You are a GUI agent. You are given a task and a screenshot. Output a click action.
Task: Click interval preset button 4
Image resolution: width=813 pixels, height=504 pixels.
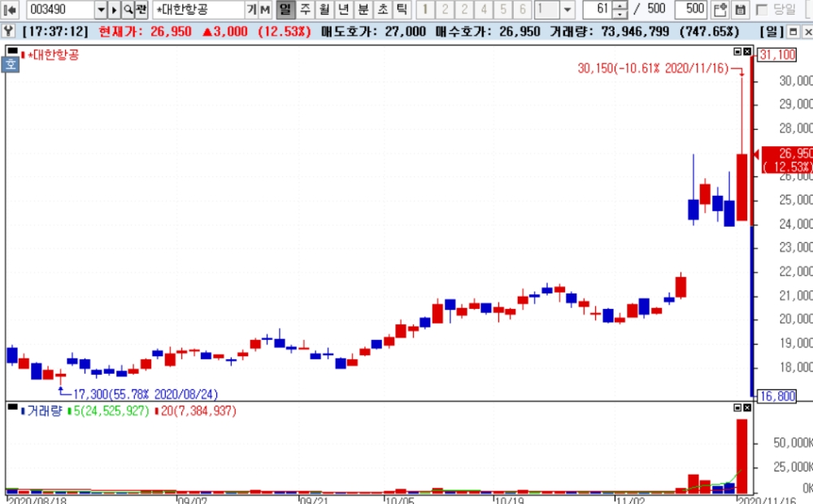point(483,9)
